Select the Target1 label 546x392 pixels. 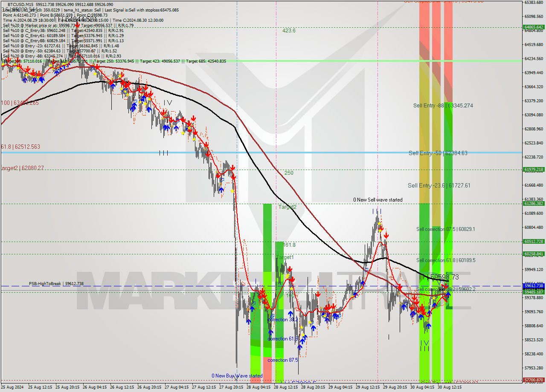285,257
